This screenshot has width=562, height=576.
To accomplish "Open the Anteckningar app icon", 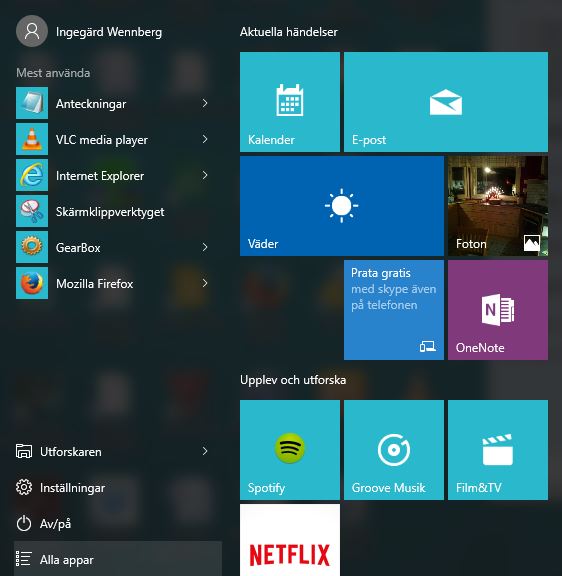I will click(x=32, y=103).
